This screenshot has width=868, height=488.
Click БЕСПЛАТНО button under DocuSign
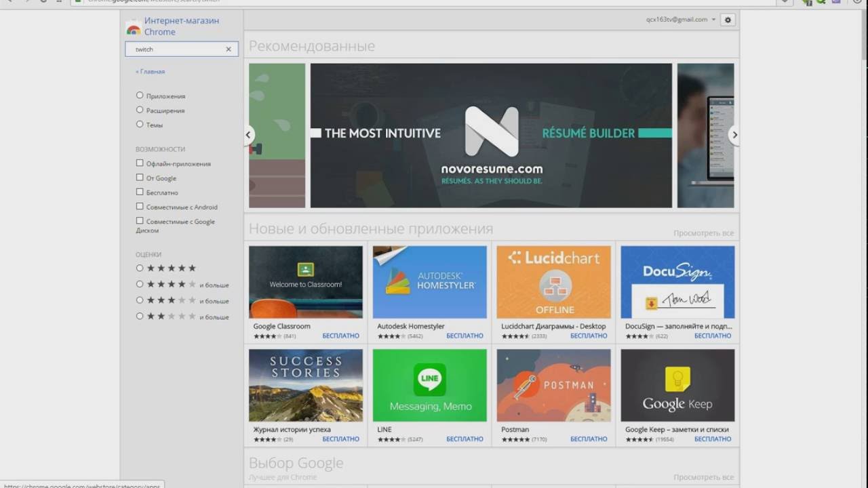click(713, 336)
